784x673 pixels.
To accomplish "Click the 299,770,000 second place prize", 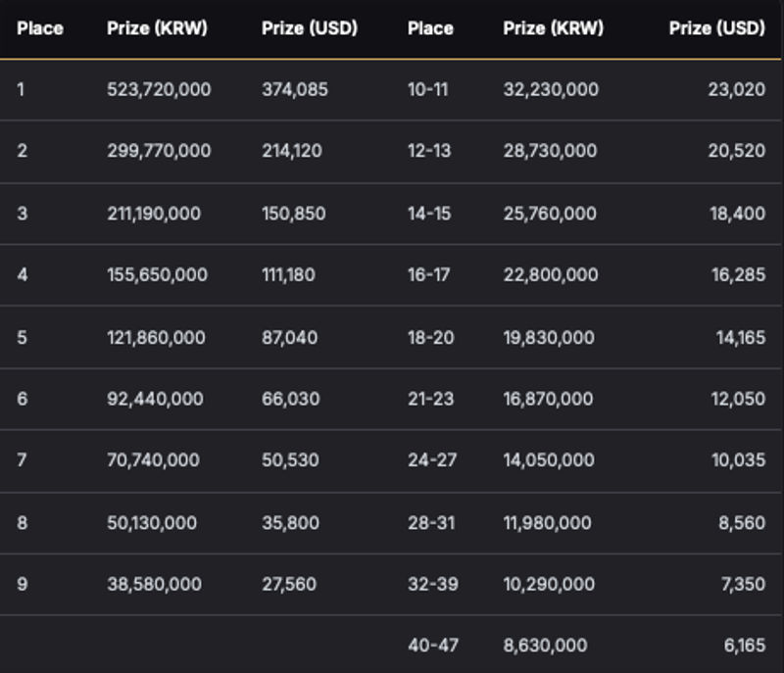I will tap(159, 151).
